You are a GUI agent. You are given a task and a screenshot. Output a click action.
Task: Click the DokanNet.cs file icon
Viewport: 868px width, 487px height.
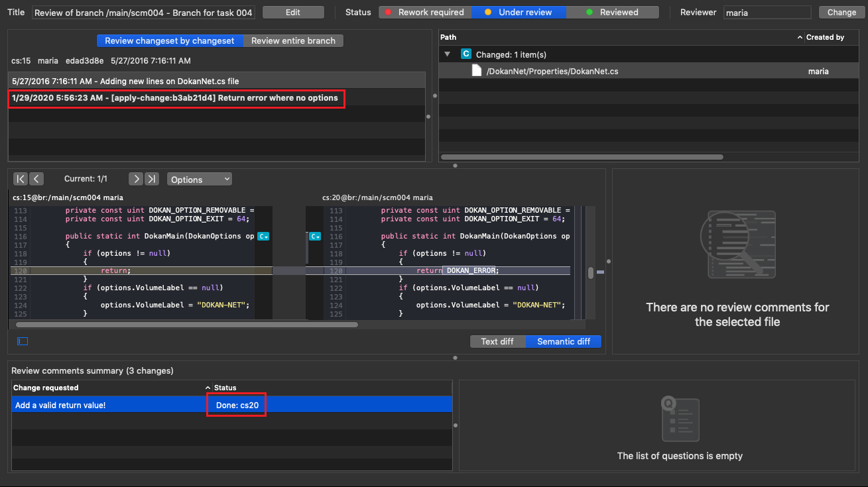point(476,71)
